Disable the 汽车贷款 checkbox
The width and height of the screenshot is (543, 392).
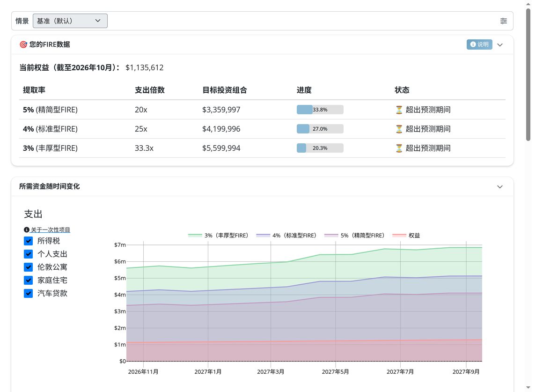(29, 294)
